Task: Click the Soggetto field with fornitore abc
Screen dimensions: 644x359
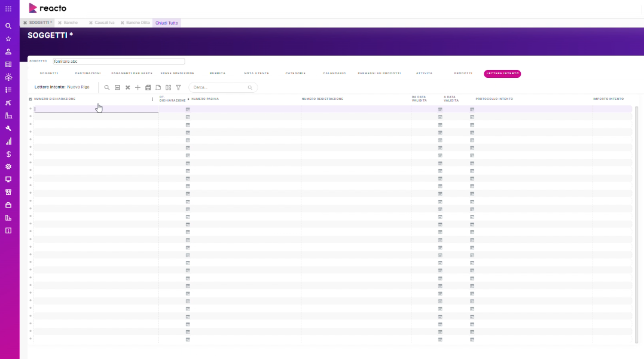Action: [119, 61]
